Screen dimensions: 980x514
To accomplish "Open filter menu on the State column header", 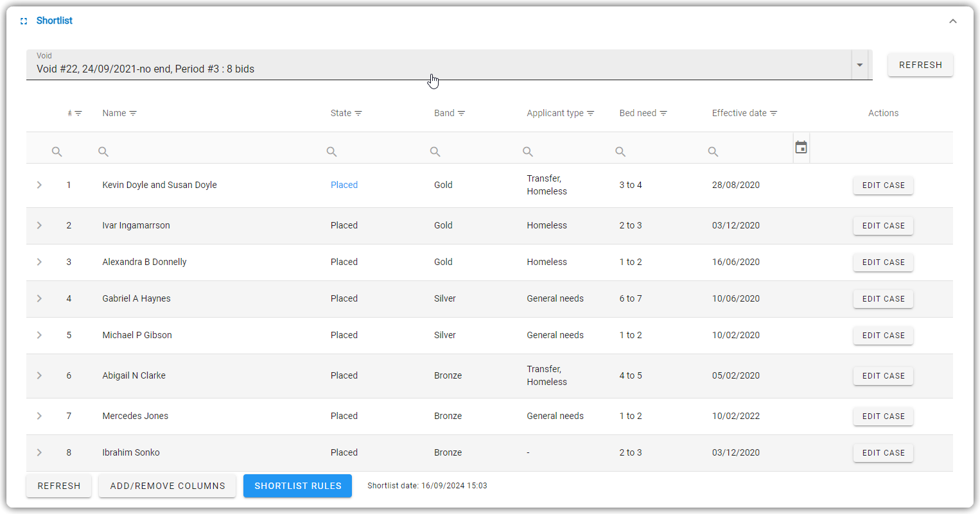I will (358, 114).
